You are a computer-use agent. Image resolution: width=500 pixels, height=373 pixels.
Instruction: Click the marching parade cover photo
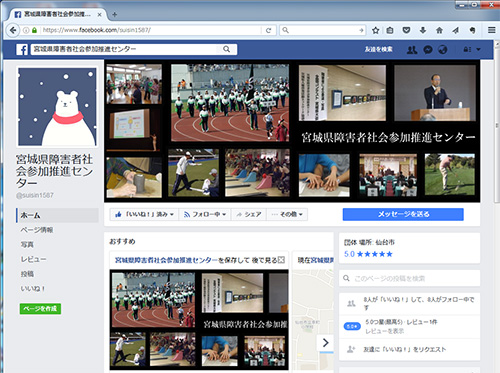(230, 103)
